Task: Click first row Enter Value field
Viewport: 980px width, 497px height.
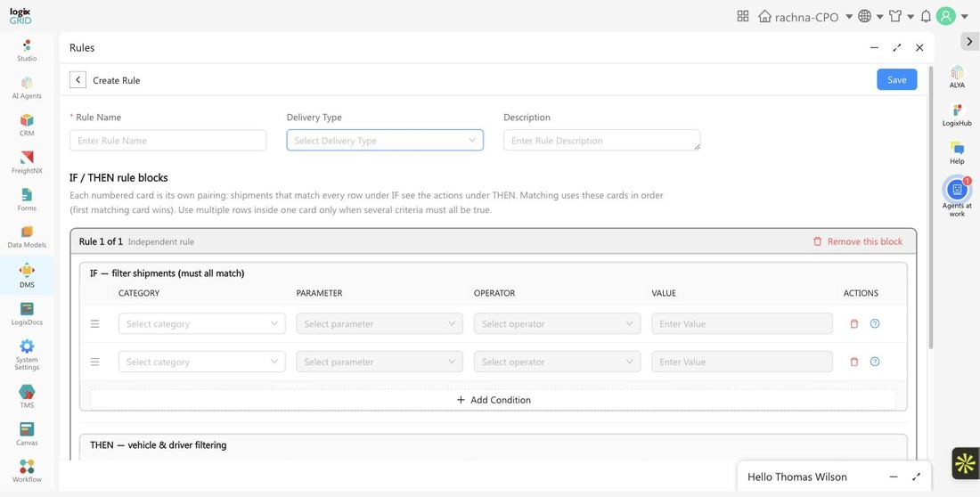Action: 742,324
